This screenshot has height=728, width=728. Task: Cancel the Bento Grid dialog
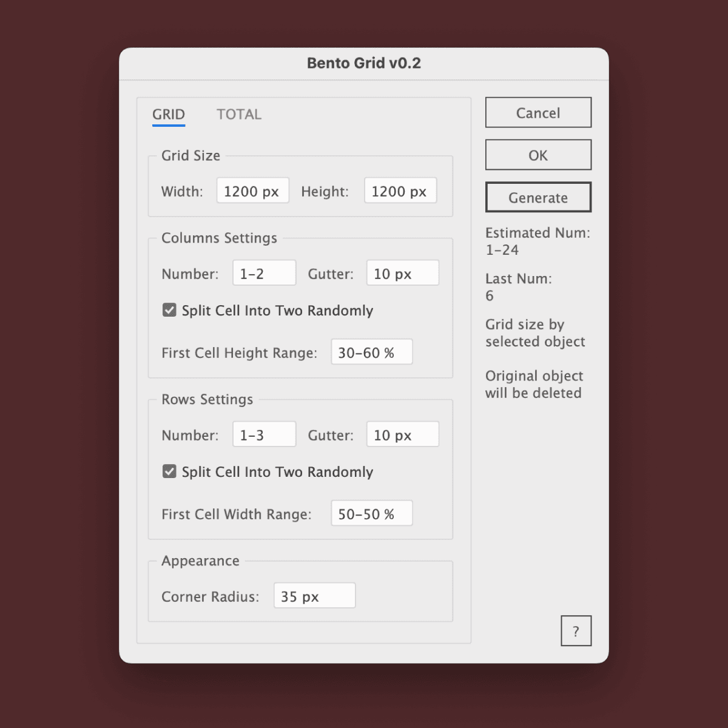538,113
